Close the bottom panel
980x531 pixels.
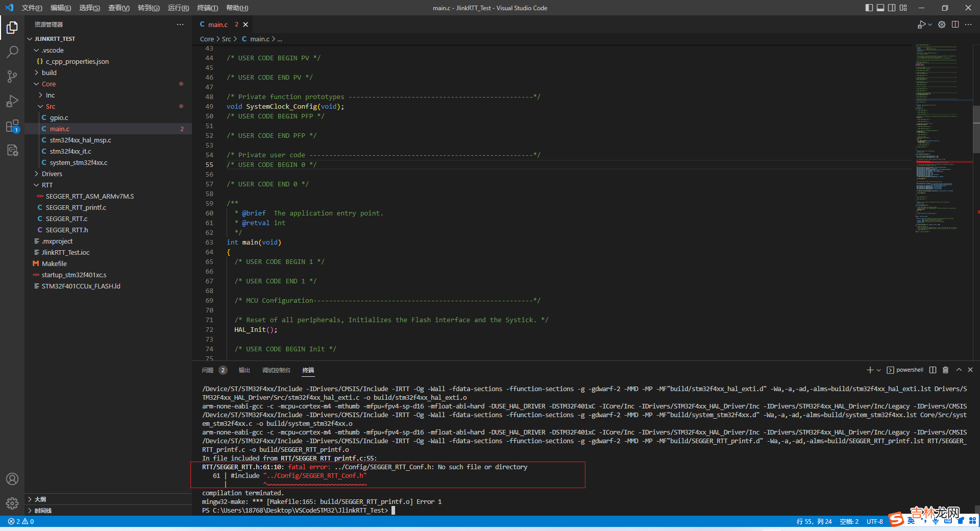click(x=970, y=370)
